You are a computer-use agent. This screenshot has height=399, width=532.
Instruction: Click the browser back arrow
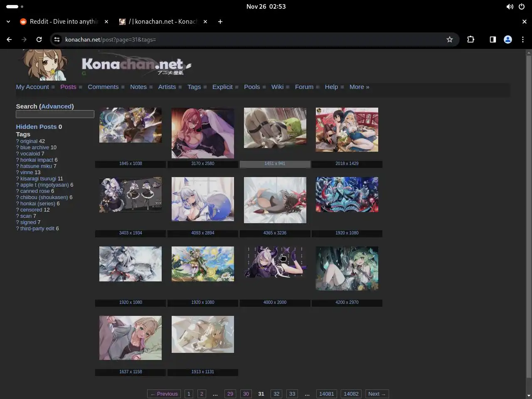coord(9,39)
